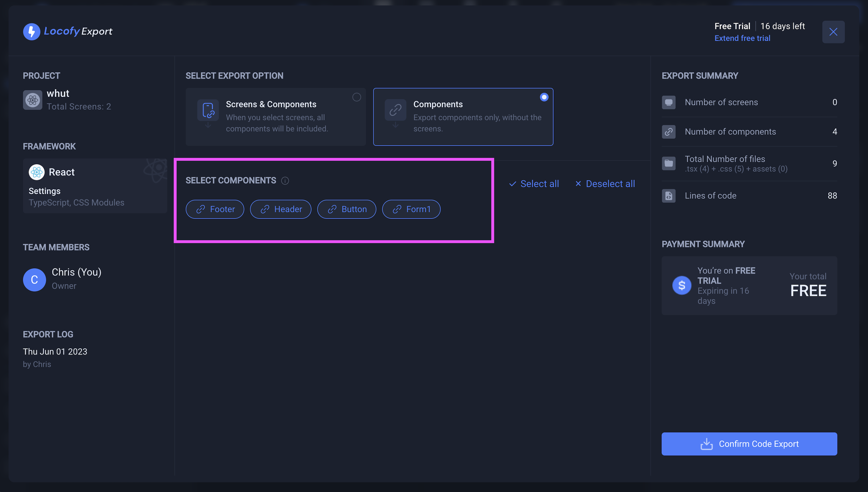Toggle the Form1 component chip
This screenshot has width=868, height=492.
point(411,209)
